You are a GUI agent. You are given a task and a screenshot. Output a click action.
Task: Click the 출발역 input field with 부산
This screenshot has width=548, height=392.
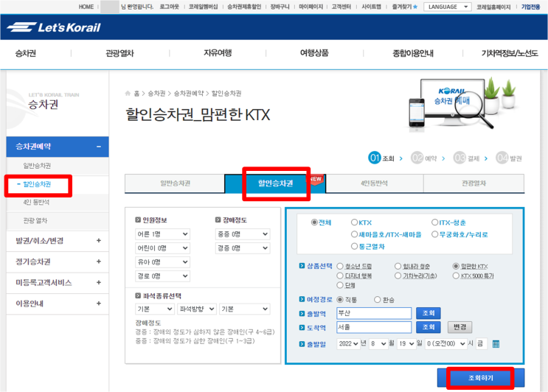[374, 313]
